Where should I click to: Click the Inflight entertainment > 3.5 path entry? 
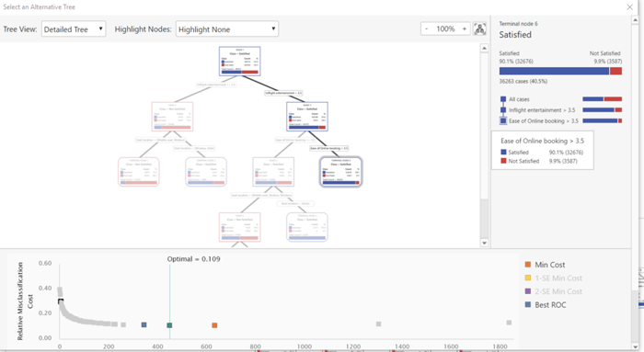click(x=542, y=110)
